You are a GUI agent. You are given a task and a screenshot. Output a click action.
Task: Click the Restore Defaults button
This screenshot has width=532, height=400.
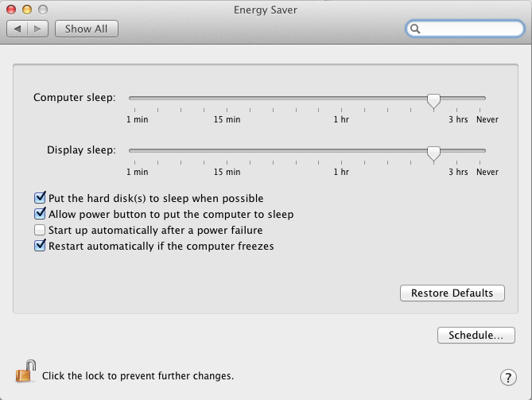click(452, 293)
